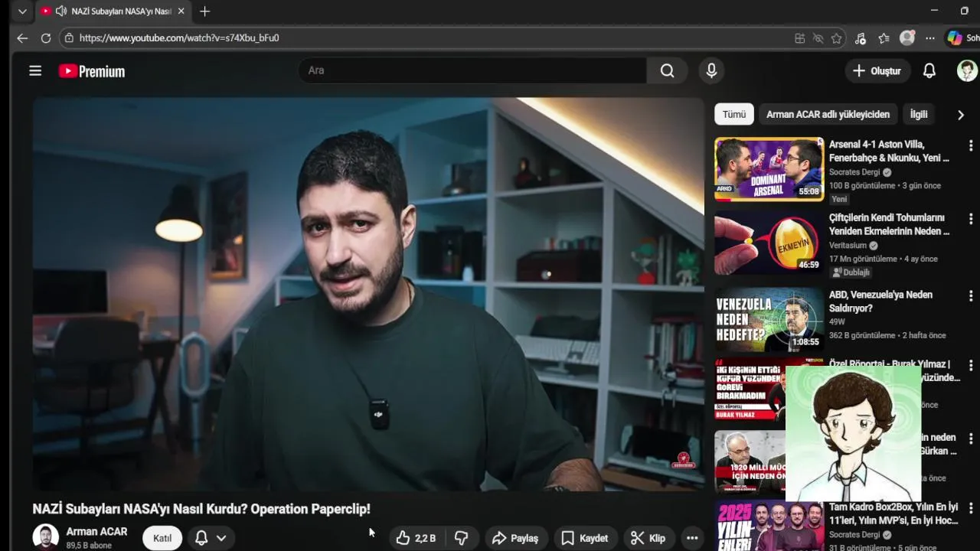Open split screen icon in address bar

[x=799, y=38]
